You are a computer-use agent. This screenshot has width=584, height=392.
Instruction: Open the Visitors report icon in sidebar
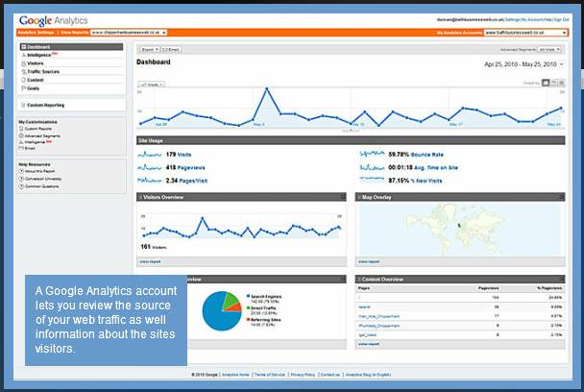tap(23, 63)
